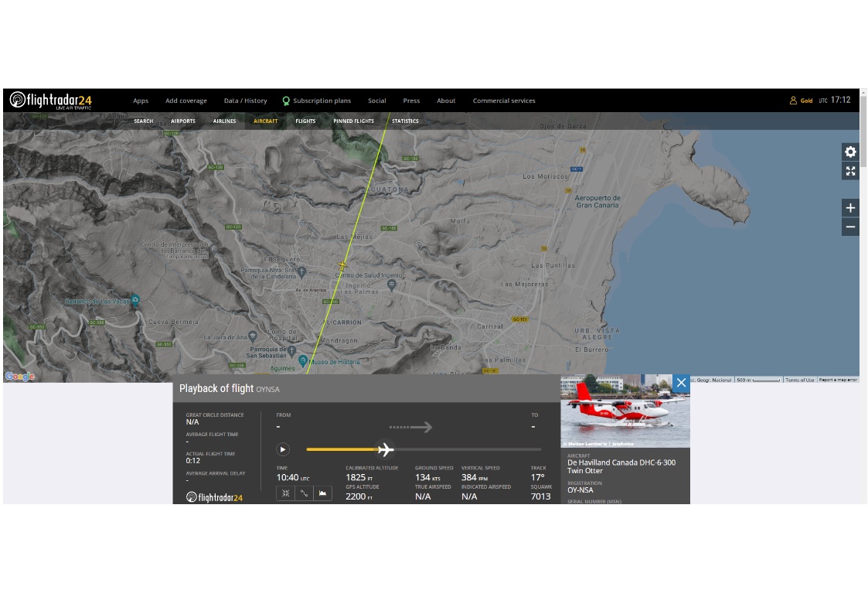
Task: Click playback time 10:40 UTC
Action: click(x=293, y=477)
